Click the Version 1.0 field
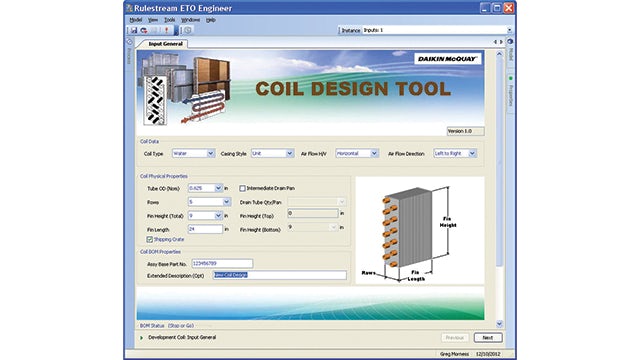This screenshot has width=640, height=360. click(x=466, y=131)
